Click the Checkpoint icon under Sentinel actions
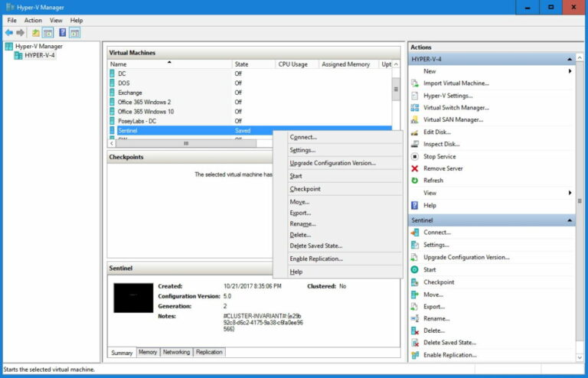This screenshot has width=588, height=378. click(x=415, y=282)
